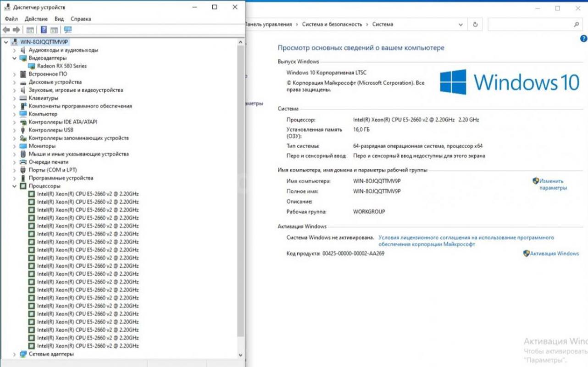Select the WIN-8OJQQTTMV9P root tree item

44,42
